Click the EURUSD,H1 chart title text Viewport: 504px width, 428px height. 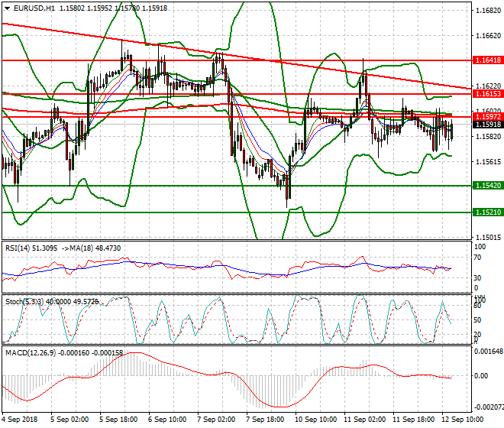[31, 8]
